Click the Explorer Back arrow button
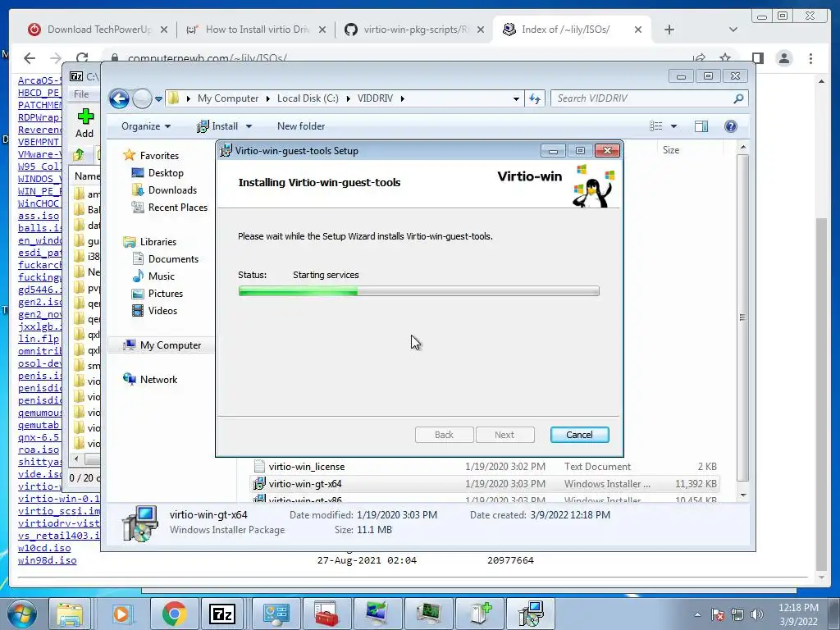 click(x=119, y=98)
